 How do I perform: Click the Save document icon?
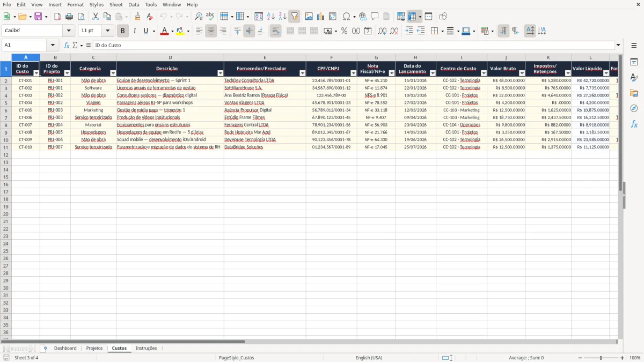38,17
